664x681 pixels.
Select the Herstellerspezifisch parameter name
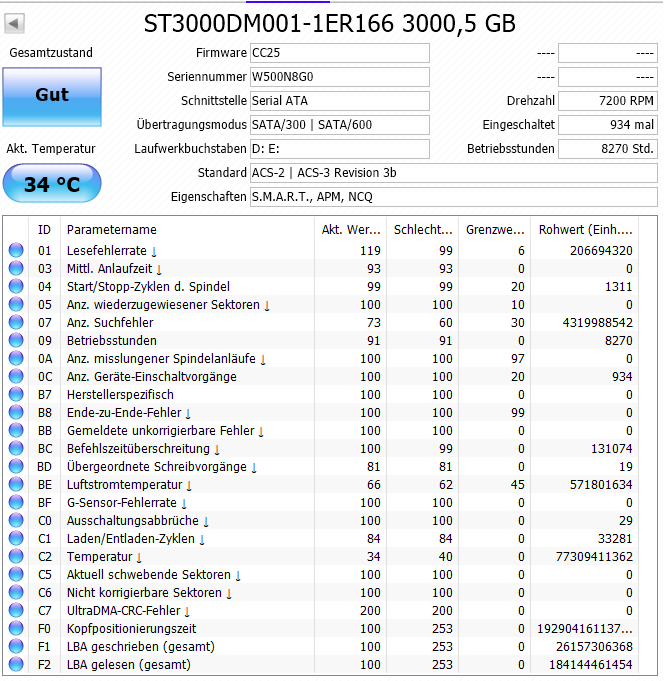point(120,395)
